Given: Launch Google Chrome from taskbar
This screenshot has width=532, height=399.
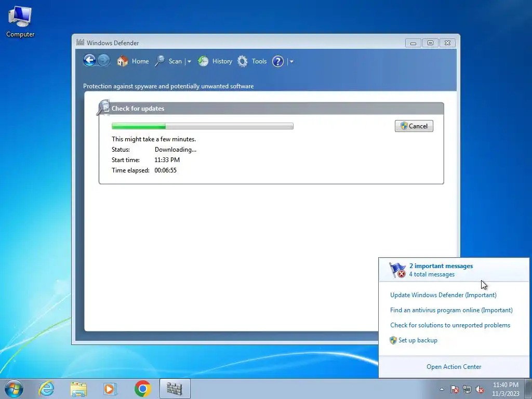Looking at the screenshot, I should (x=143, y=389).
